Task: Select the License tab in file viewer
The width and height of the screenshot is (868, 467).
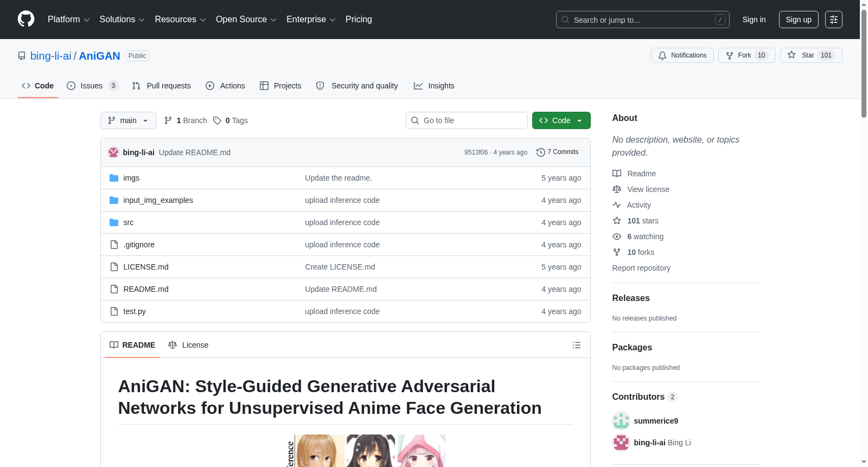Action: coord(188,345)
